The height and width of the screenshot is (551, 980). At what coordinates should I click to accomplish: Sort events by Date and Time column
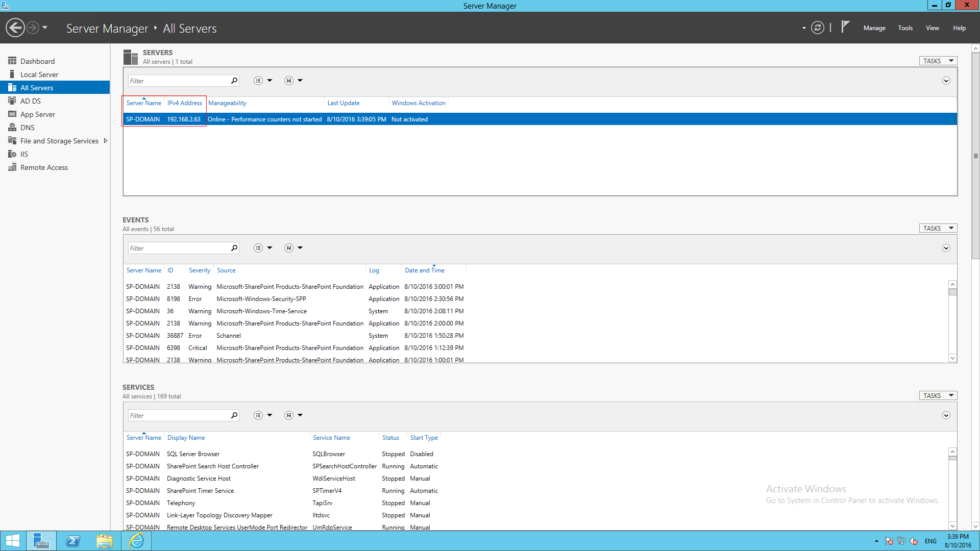(425, 270)
